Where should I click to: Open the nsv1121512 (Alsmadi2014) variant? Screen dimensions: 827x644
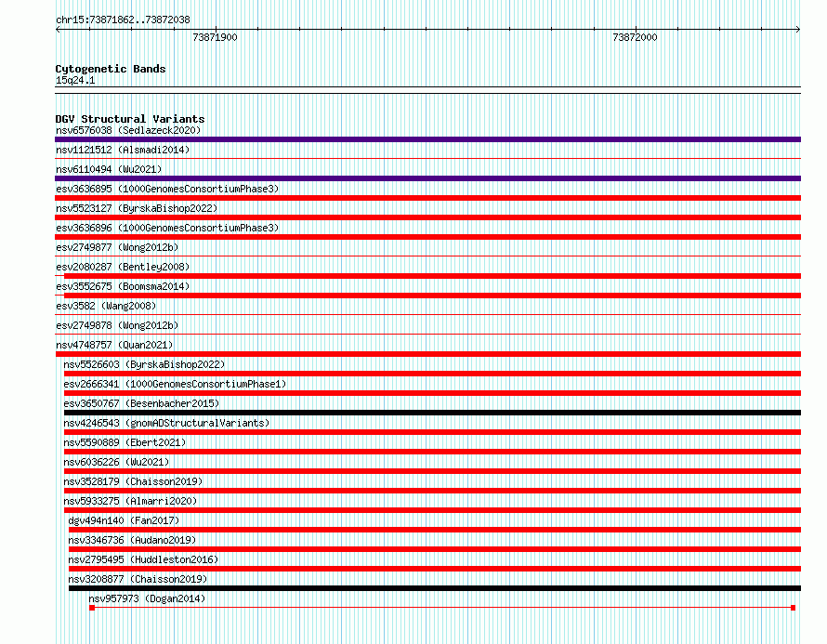tap(123, 150)
